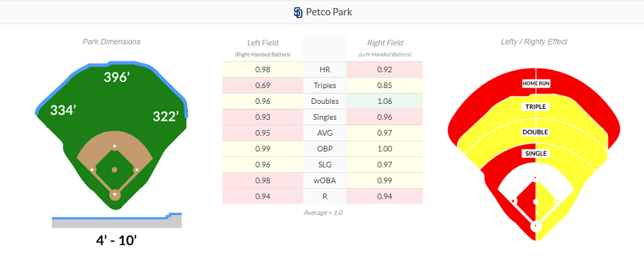The height and width of the screenshot is (263, 644).
Task: Click the 396' center field distance
Action: click(116, 77)
